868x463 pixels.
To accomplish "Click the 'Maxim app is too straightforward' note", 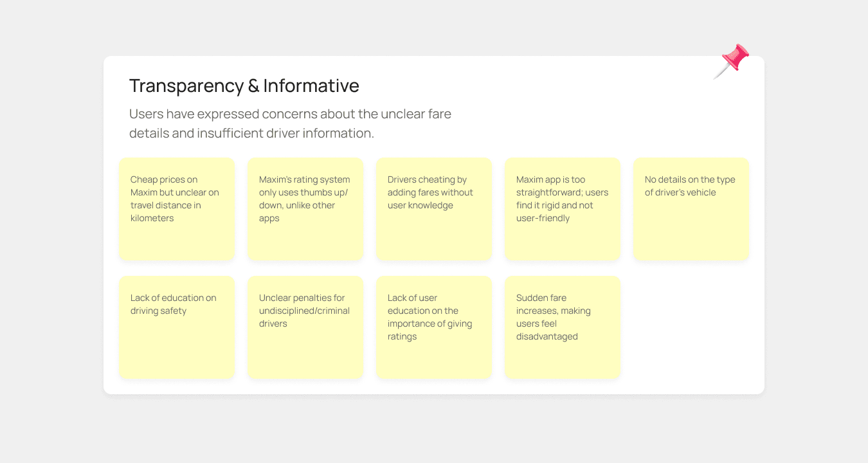I will [x=563, y=209].
